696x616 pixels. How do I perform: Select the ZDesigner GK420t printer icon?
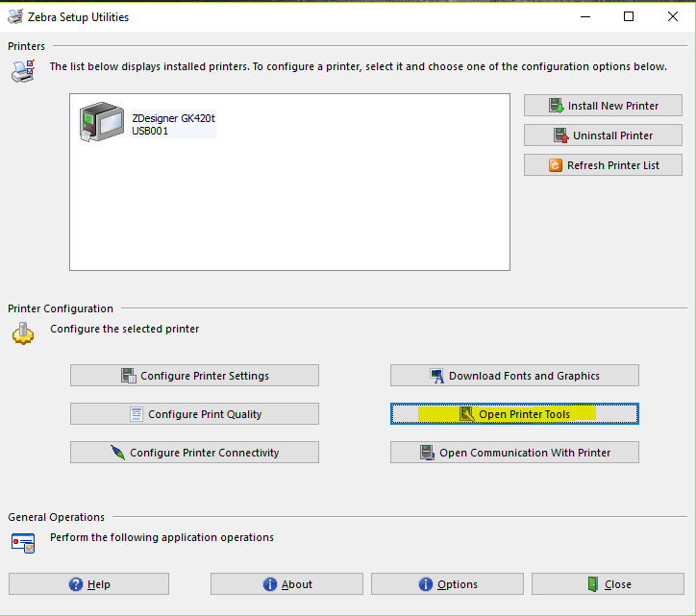pos(102,122)
